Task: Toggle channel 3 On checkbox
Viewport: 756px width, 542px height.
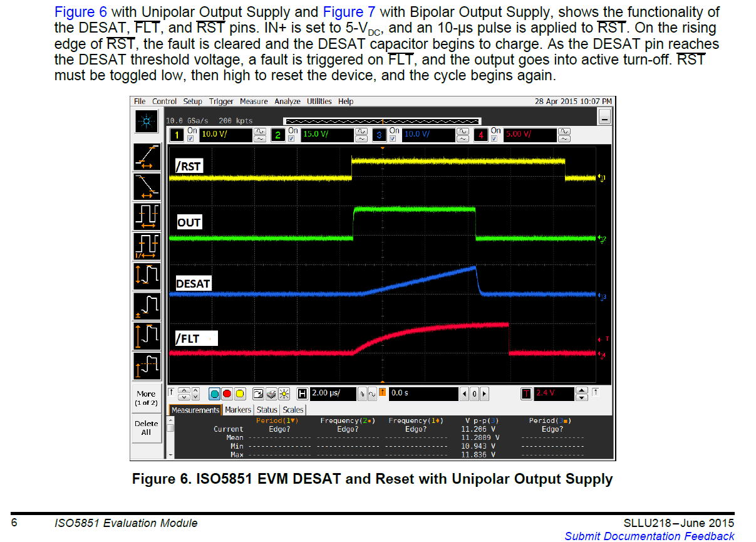Action: pyautogui.click(x=392, y=138)
